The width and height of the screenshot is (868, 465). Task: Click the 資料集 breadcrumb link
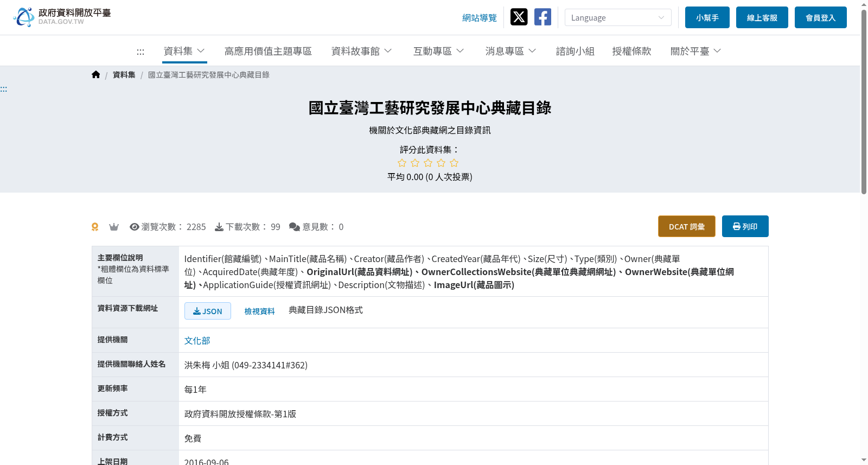(x=124, y=75)
